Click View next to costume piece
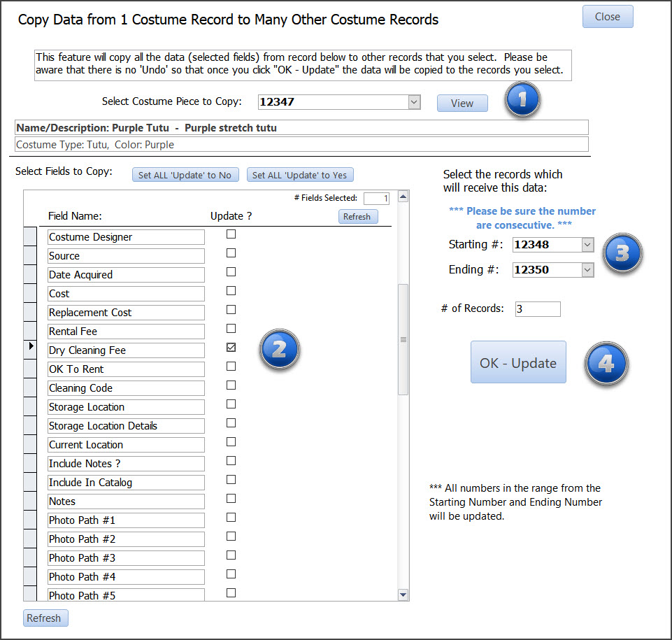 (x=462, y=104)
